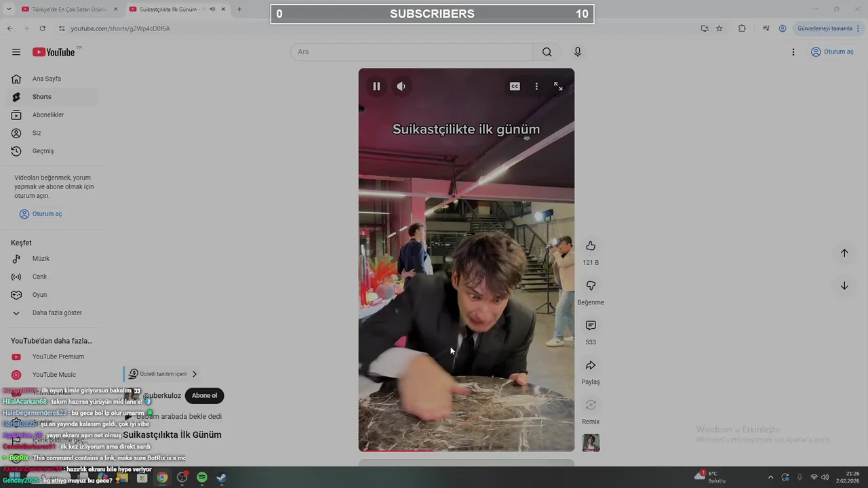The image size is (868, 488).
Task: Open Chrome icon in taskbar
Action: [x=162, y=478]
